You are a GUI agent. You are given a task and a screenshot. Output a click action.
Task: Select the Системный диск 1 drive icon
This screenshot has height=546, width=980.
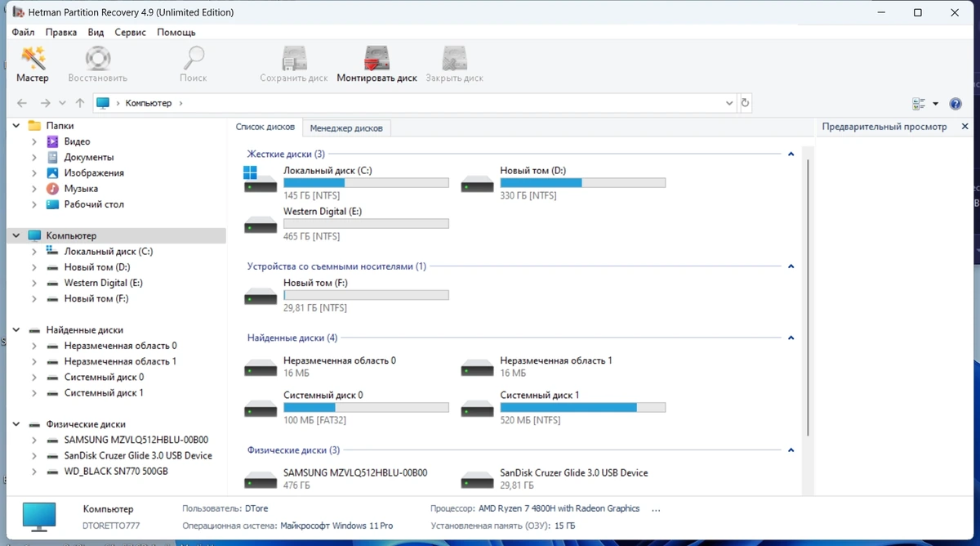point(478,406)
